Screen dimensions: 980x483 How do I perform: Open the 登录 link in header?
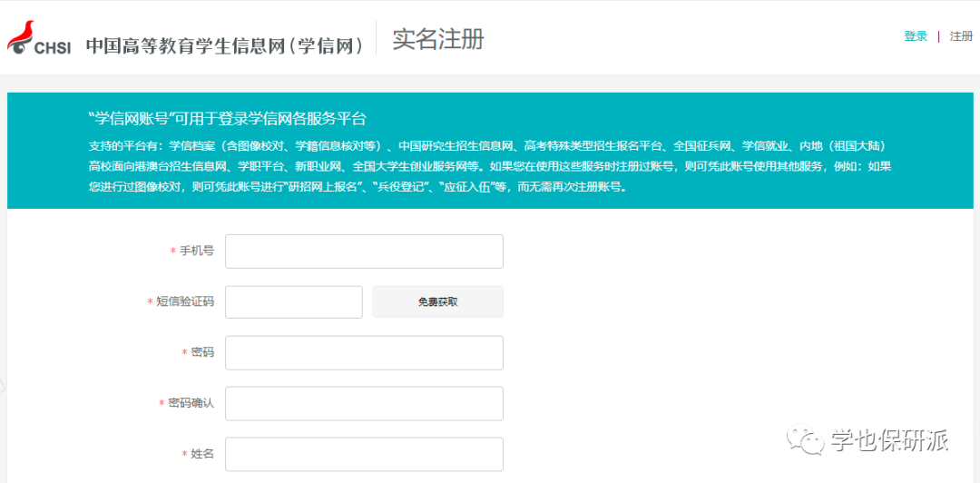coord(915,36)
